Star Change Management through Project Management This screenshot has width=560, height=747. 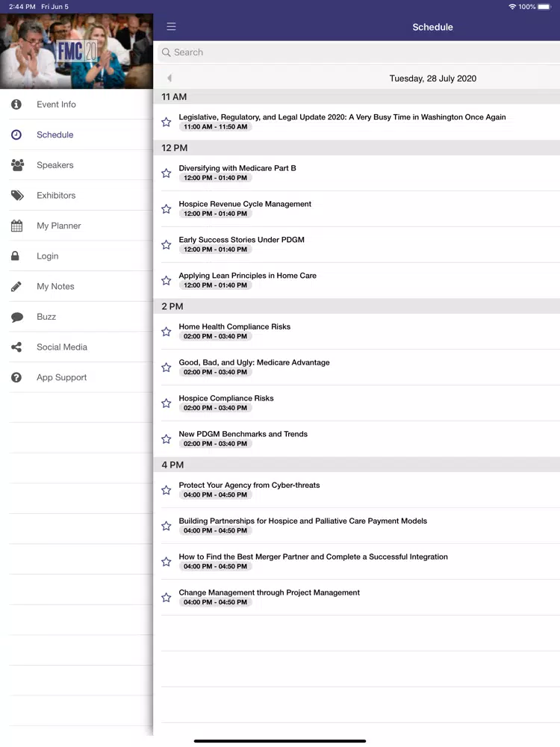point(167,597)
